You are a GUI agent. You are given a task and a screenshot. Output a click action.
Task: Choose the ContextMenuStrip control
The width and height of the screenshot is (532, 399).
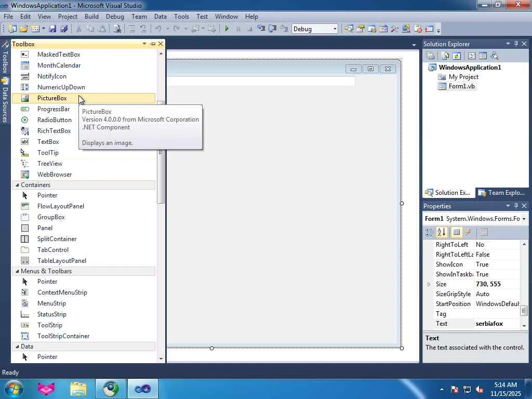click(84, 292)
